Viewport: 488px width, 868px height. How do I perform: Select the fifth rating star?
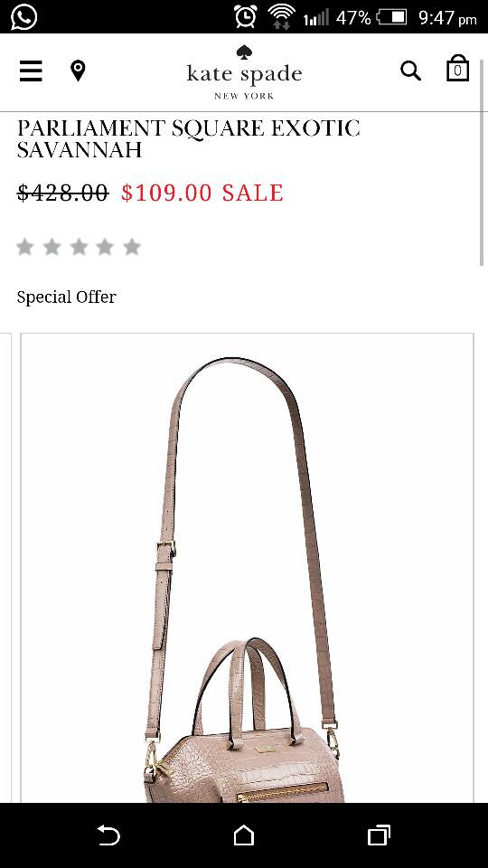(132, 247)
